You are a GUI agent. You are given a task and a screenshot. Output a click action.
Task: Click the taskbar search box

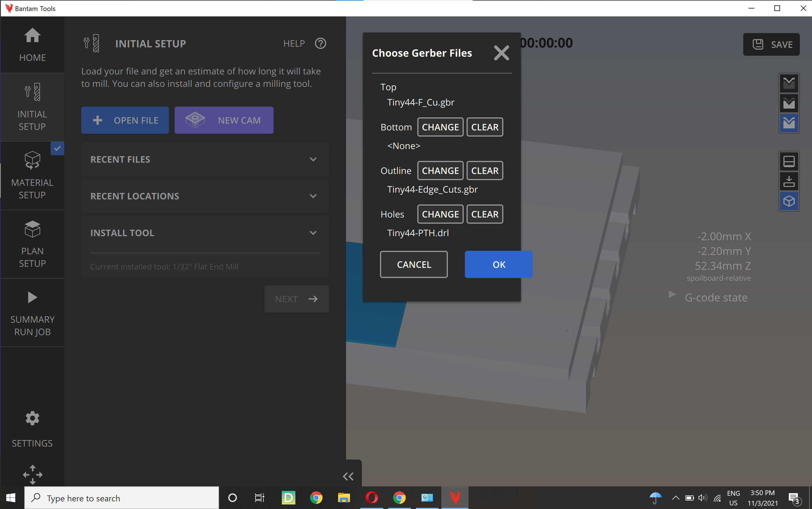point(122,498)
